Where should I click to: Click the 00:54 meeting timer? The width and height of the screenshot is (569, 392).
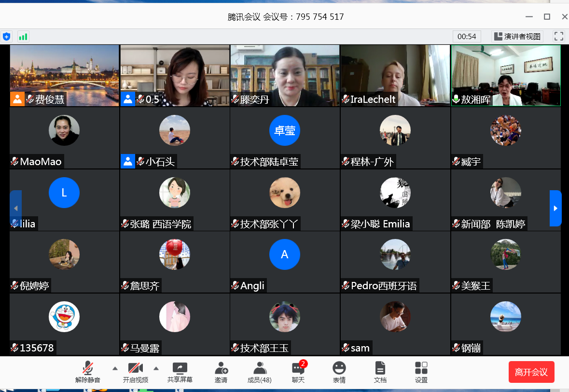click(467, 36)
